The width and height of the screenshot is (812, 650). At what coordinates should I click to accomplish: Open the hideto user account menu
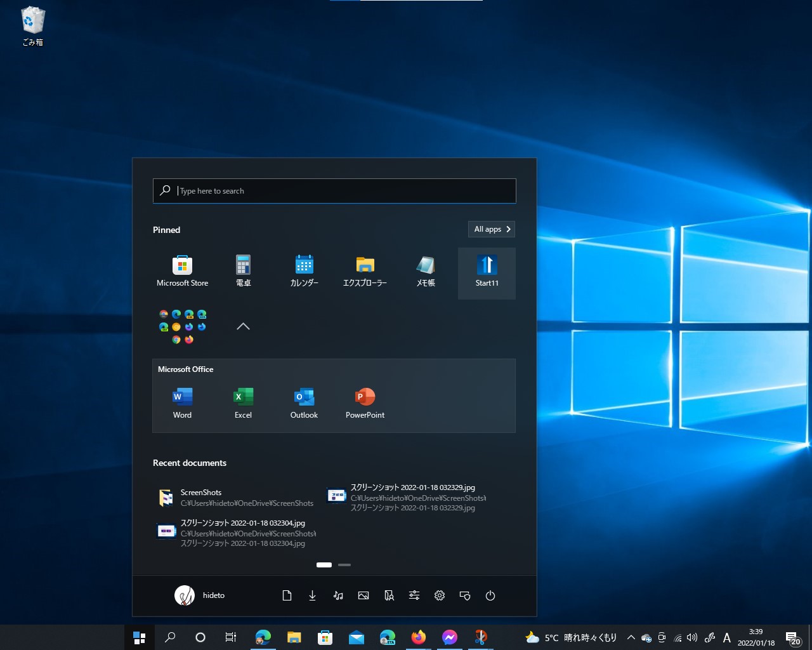point(200,595)
